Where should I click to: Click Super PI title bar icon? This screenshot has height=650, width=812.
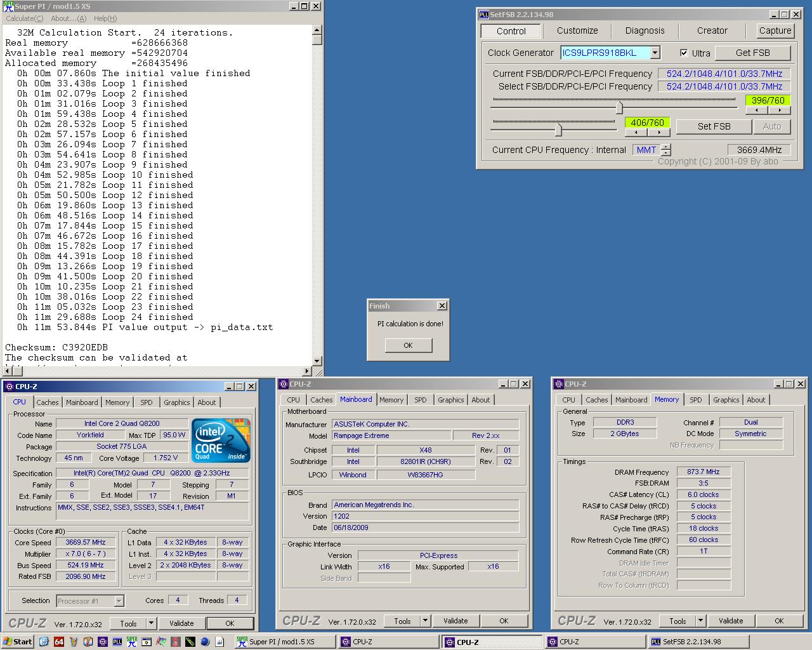coord(8,6)
